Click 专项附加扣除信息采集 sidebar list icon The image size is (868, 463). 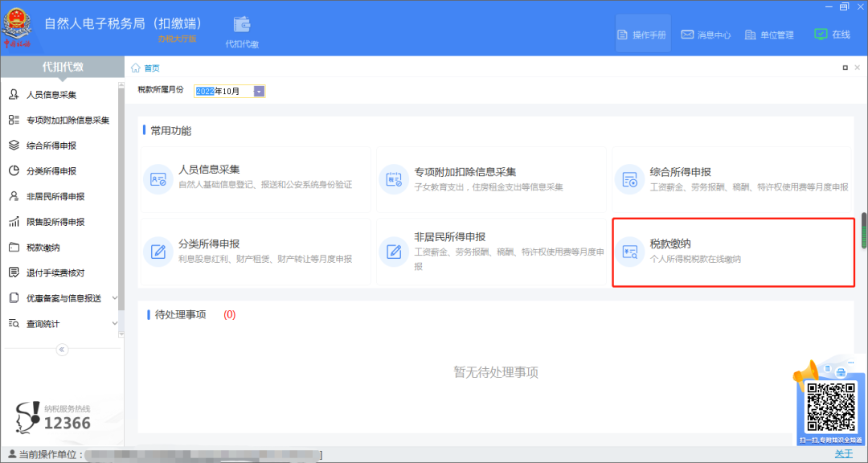14,121
